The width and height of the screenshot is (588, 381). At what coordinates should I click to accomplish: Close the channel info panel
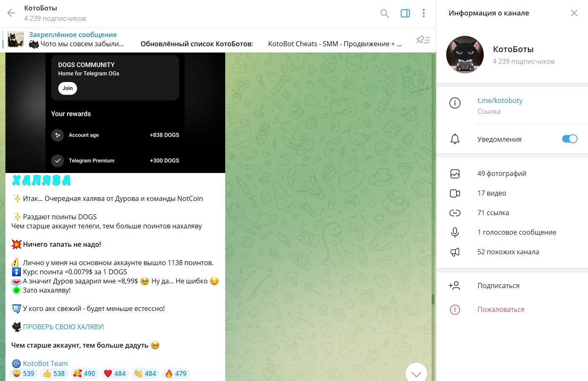[x=574, y=13]
